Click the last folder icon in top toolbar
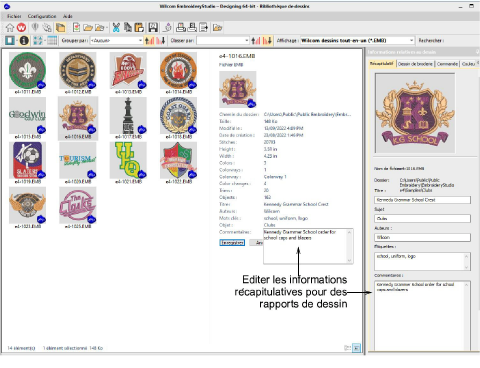This screenshot has height=368, width=480. point(217,28)
